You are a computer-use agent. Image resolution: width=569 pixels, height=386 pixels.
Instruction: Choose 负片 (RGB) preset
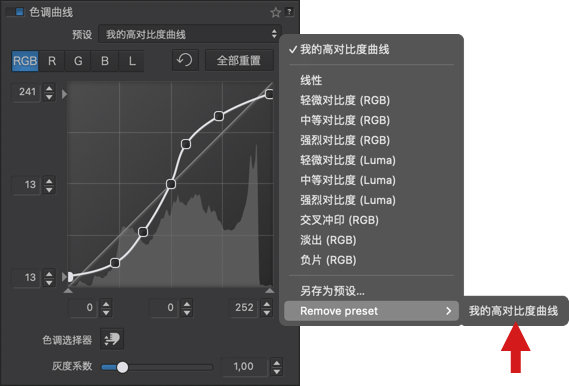(x=328, y=260)
